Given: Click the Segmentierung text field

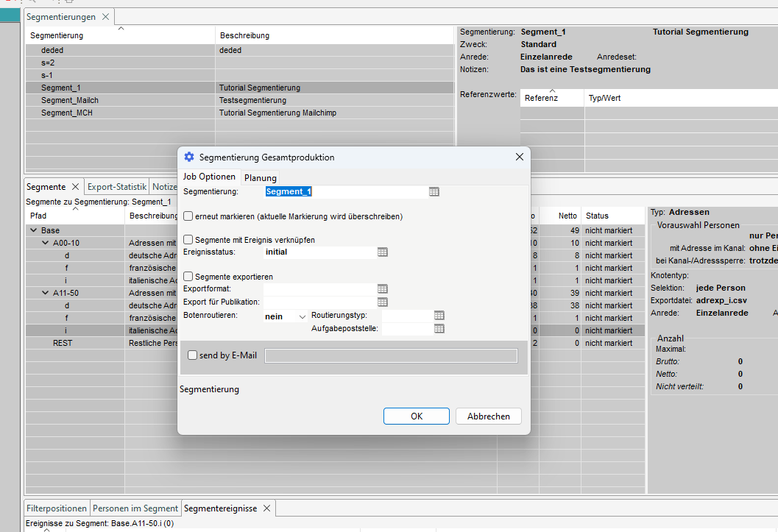Looking at the screenshot, I should click(x=344, y=191).
